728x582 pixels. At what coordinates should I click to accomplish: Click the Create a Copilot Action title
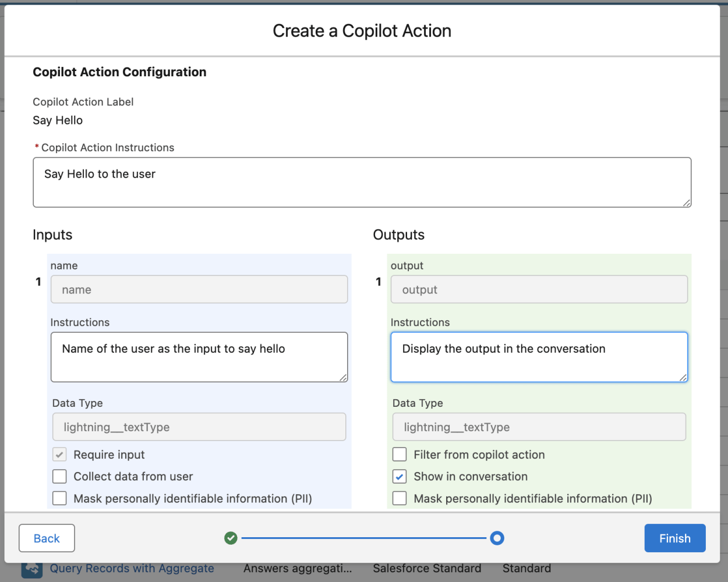pos(362,31)
